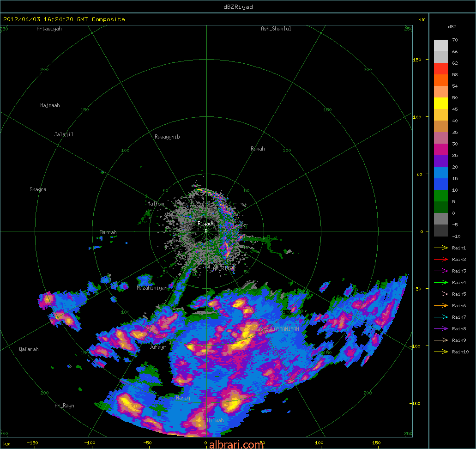
Task: Click the magenta 25-30 dBZ swatch
Action: point(441,150)
